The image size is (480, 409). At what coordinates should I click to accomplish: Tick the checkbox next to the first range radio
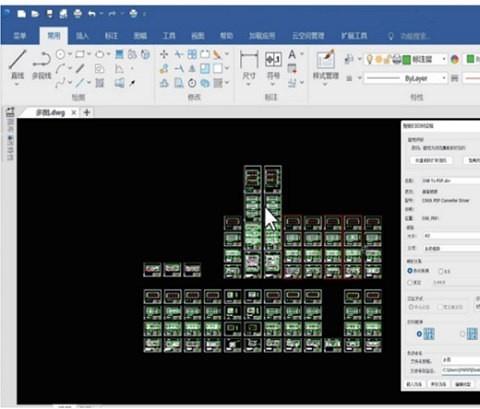[x=441, y=271]
